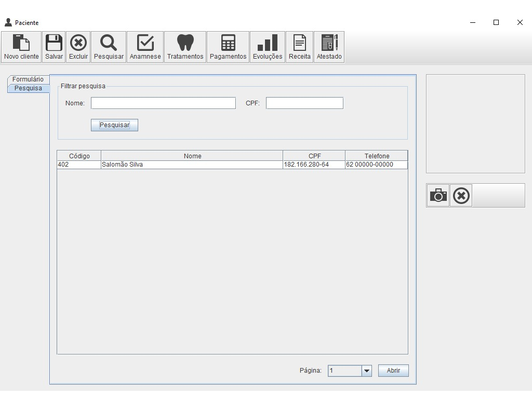Open Evoluções bar chart icon
The width and height of the screenshot is (532, 409).
pos(268,47)
